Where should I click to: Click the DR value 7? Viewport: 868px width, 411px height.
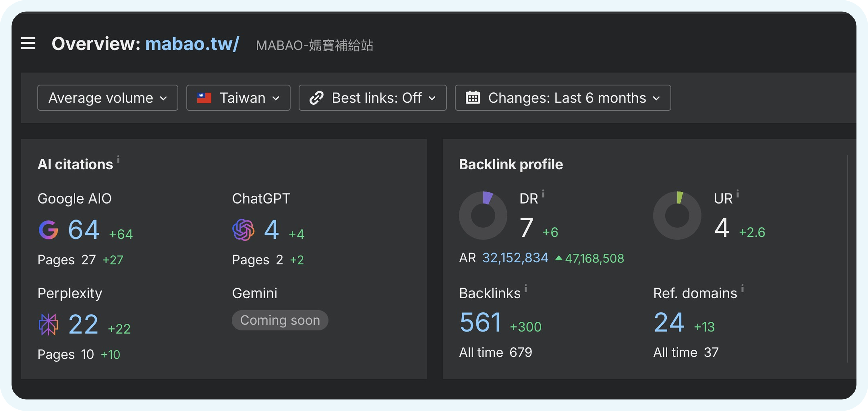(x=526, y=228)
